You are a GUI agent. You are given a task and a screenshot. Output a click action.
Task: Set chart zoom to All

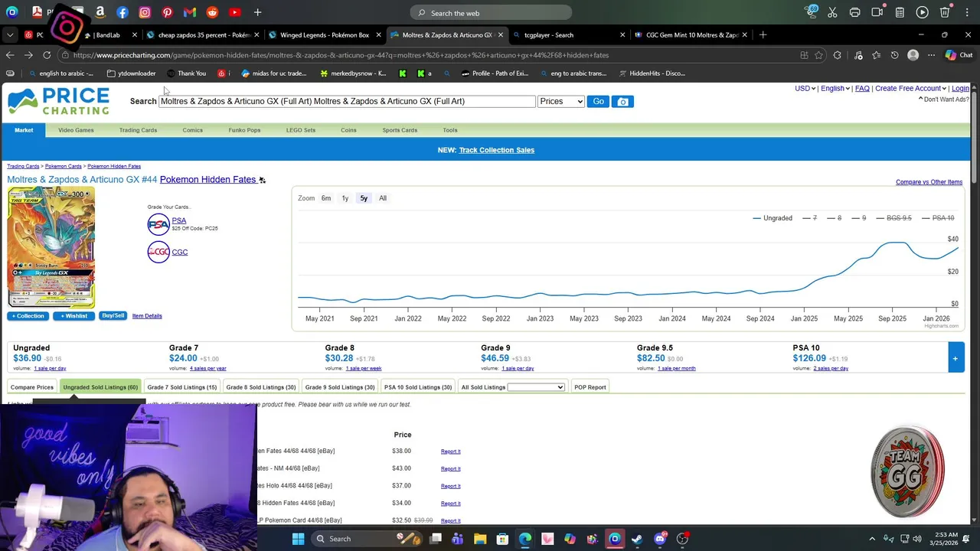[383, 198]
